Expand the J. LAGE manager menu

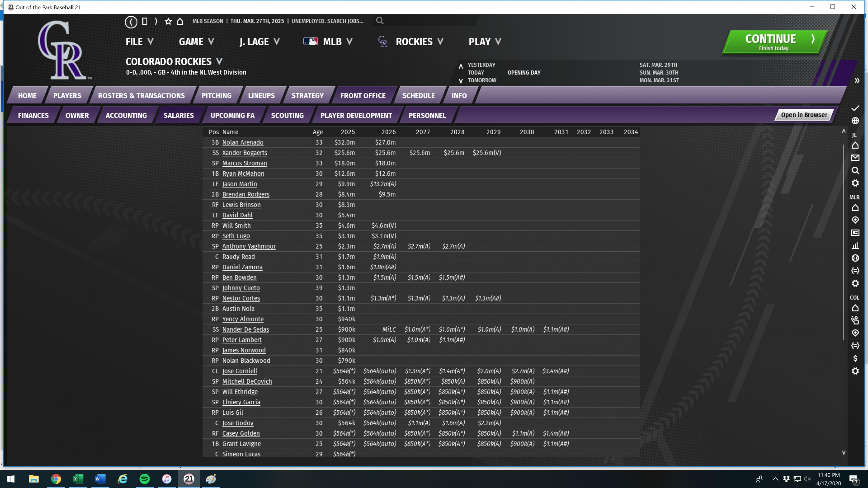(x=259, y=42)
